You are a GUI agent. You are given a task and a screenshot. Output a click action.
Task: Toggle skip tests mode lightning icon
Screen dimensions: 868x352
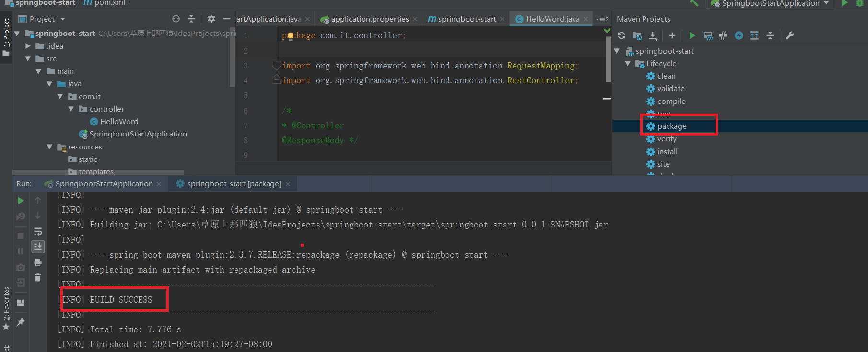pyautogui.click(x=739, y=35)
